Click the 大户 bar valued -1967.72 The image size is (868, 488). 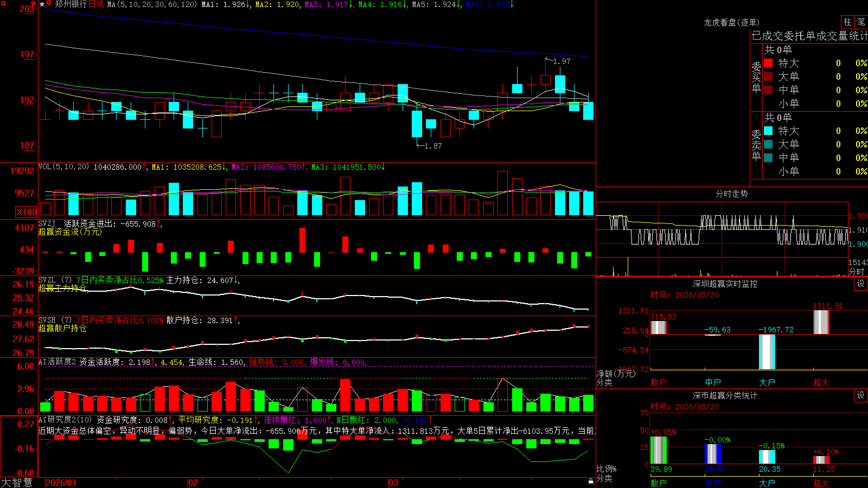[767, 352]
